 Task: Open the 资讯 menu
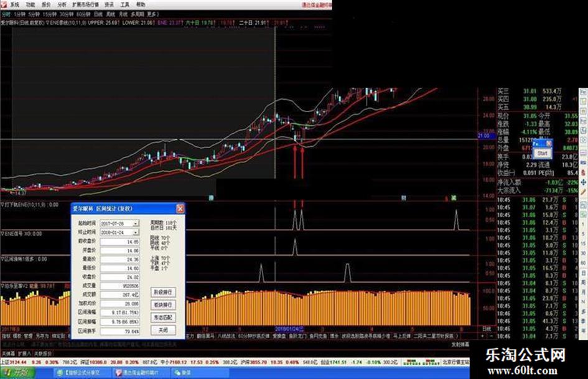109,4
